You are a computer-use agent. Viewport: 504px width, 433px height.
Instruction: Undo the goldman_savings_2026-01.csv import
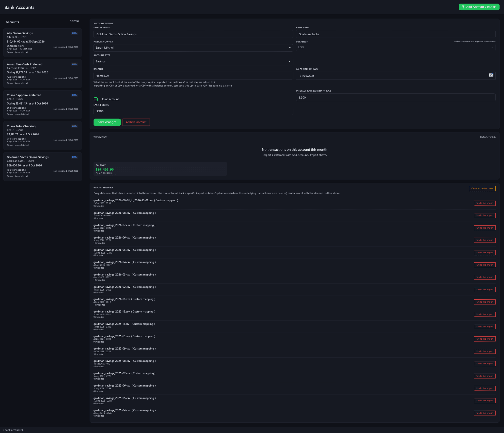484,302
